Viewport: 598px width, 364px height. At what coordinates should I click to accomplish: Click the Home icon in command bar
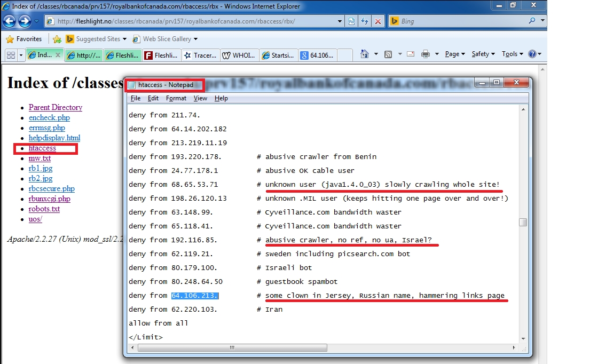point(365,54)
